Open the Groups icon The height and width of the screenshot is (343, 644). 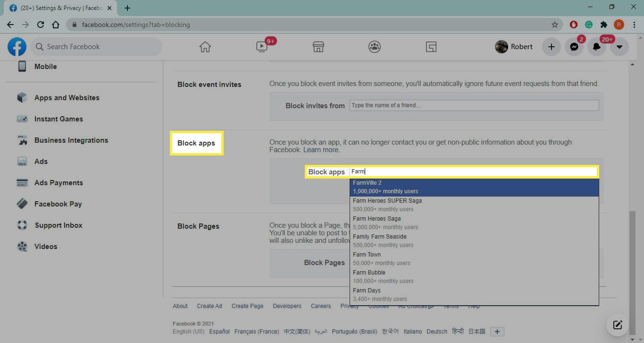point(375,47)
